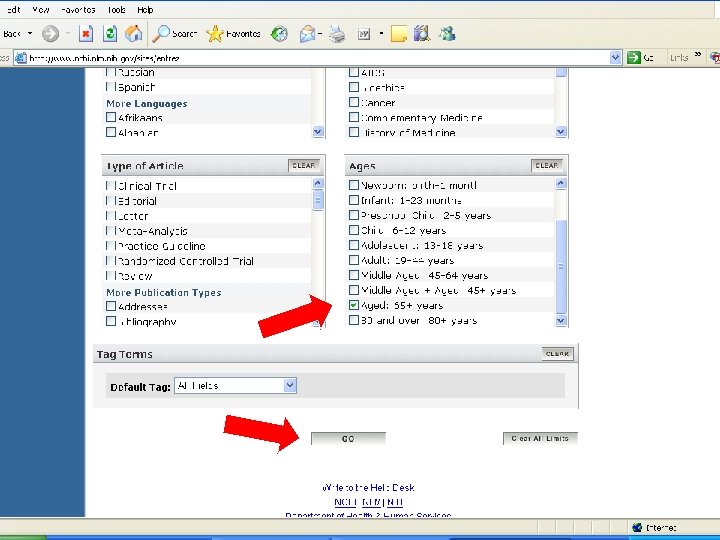The image size is (720, 540).
Task: Open the NLM footer link
Action: (x=372, y=502)
